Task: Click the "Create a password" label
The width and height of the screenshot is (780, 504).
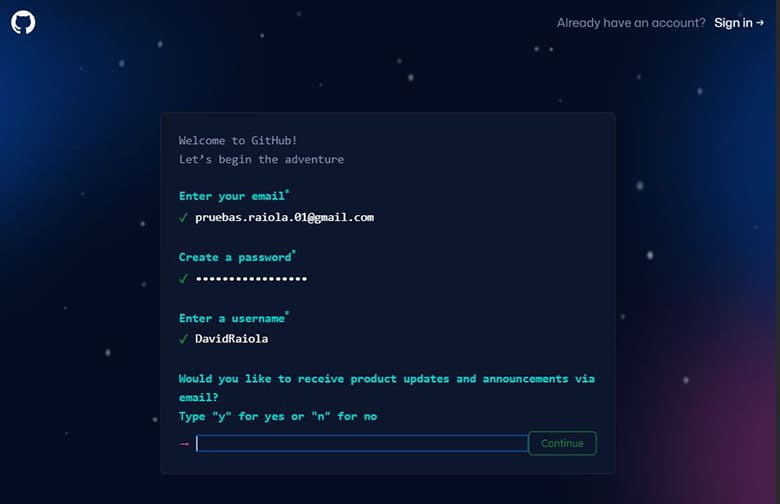Action: point(237,257)
